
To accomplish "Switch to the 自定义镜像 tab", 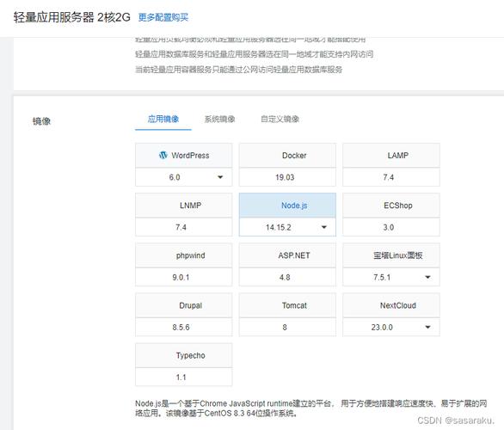I will coord(280,120).
